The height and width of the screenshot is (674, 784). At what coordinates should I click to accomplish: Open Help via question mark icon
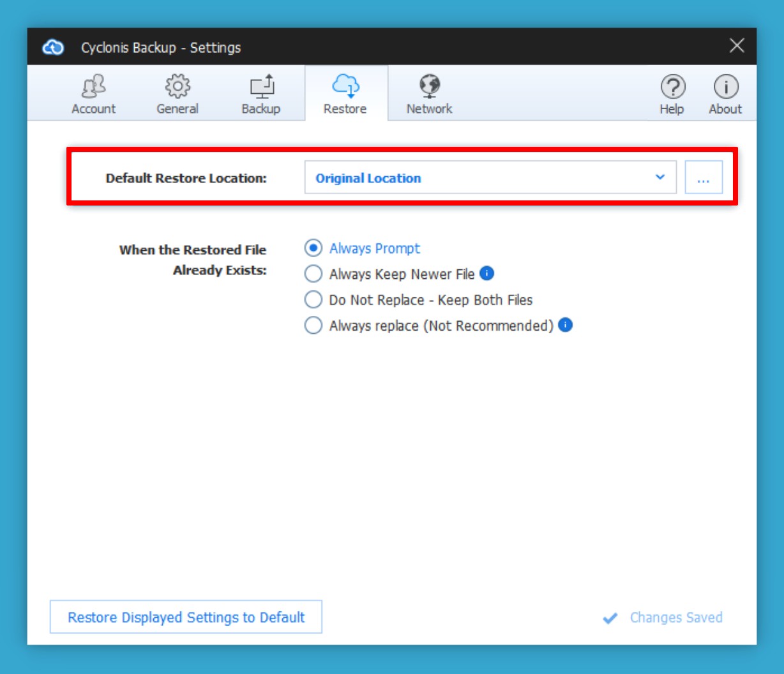(672, 87)
